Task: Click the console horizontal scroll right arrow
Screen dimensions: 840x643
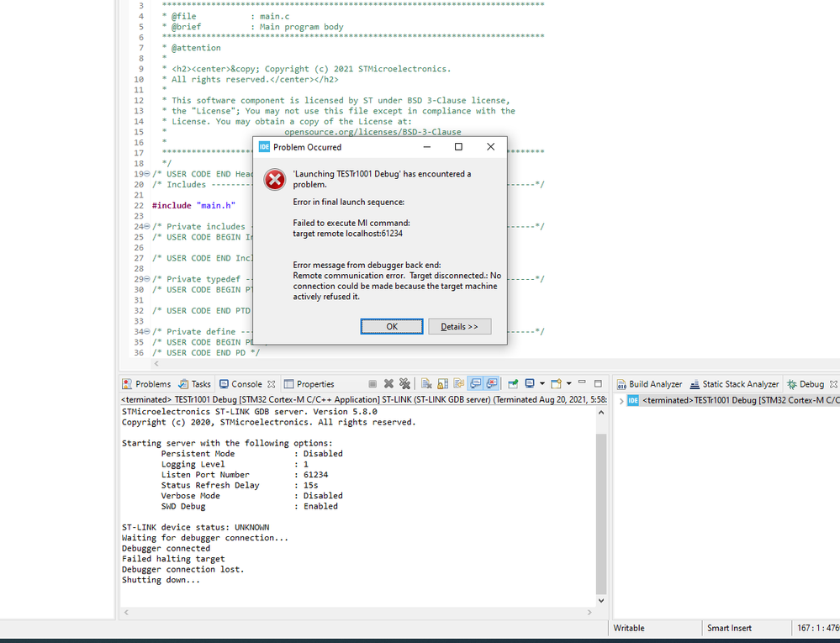Action: pos(589,612)
